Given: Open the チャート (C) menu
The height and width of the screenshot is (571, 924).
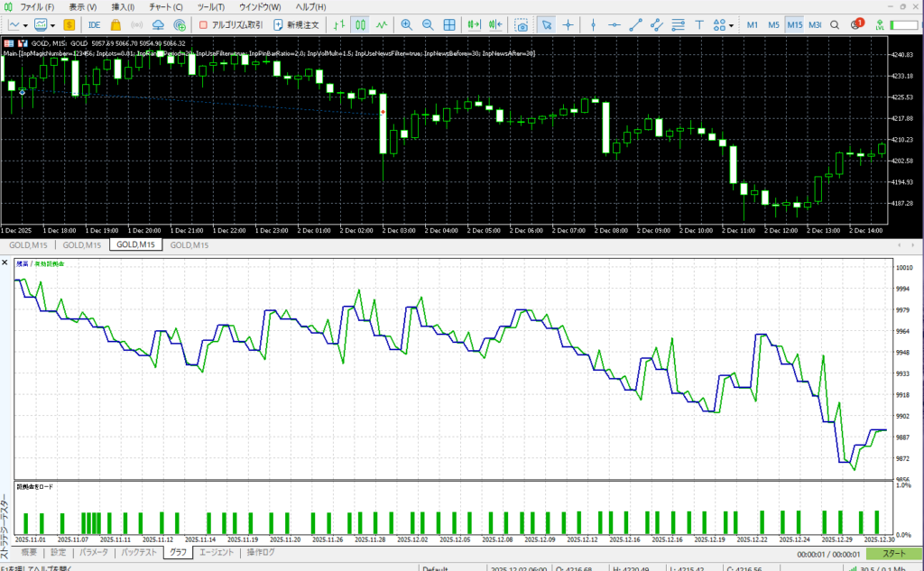Looking at the screenshot, I should (x=166, y=7).
